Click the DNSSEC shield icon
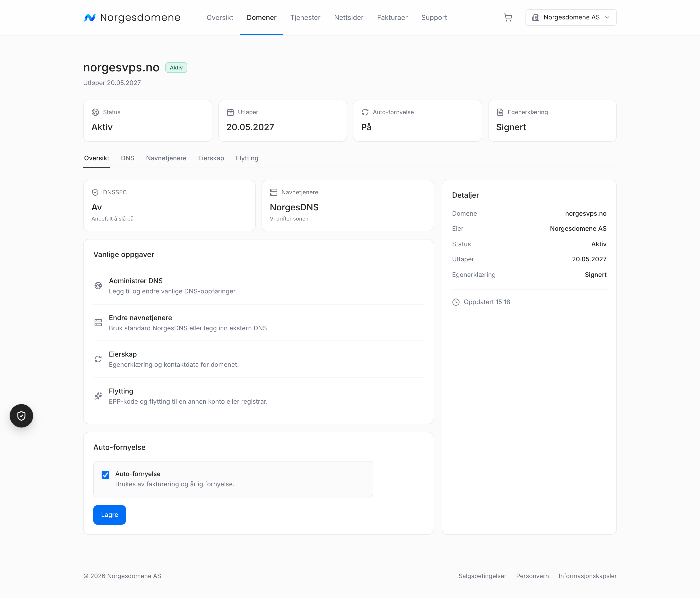 pos(95,192)
